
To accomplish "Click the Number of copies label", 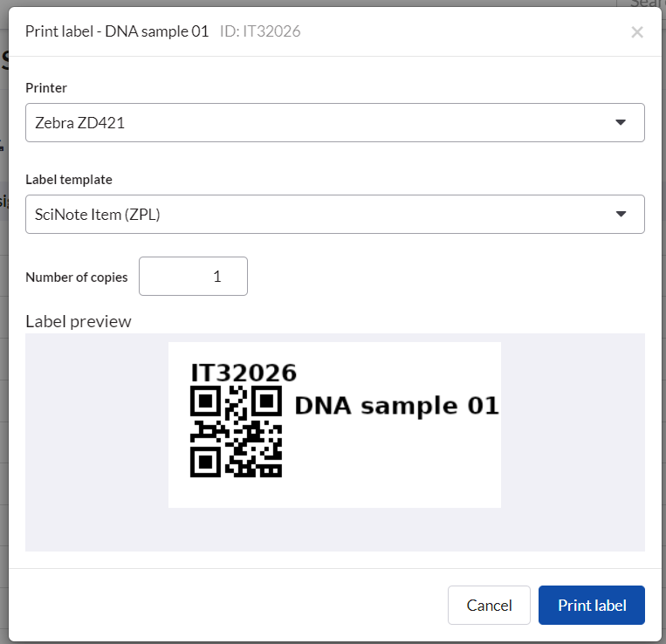I will [77, 277].
